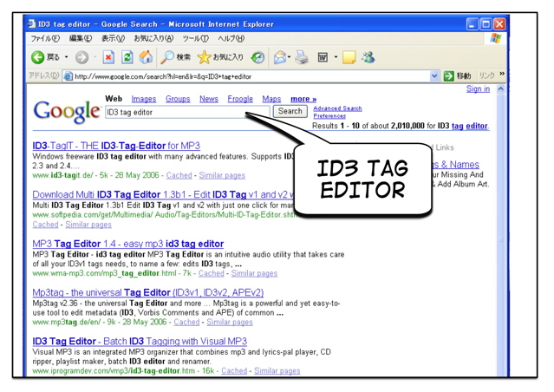
Task: Refresh the page with green arrows icon
Action: point(127,57)
